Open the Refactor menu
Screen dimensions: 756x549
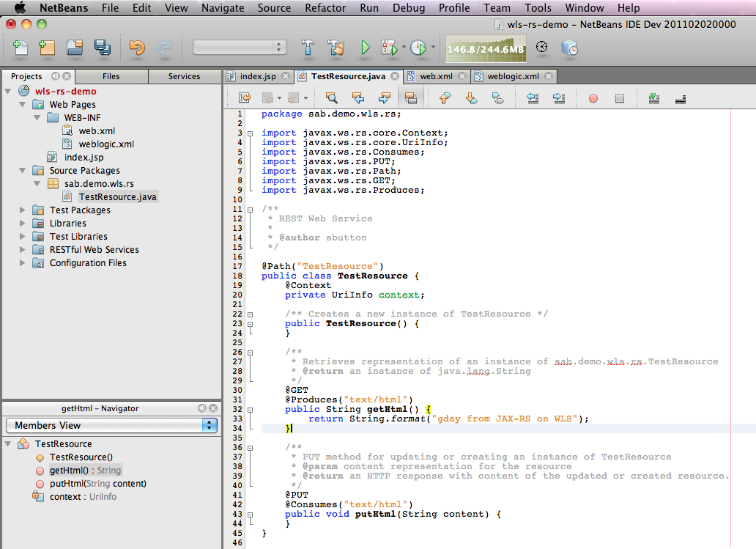click(325, 8)
